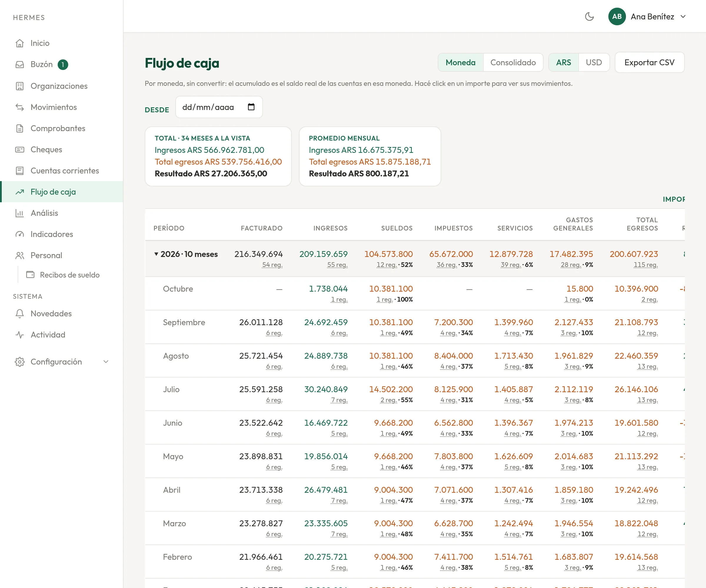Click the AB user avatar
Viewport: 706px width, 588px height.
tap(617, 16)
